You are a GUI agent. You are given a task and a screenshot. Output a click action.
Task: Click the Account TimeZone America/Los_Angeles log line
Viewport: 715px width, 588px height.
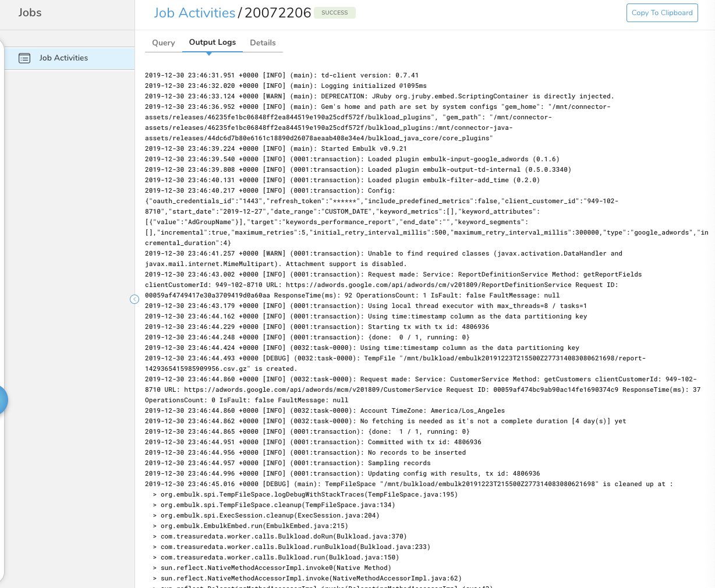(x=325, y=410)
